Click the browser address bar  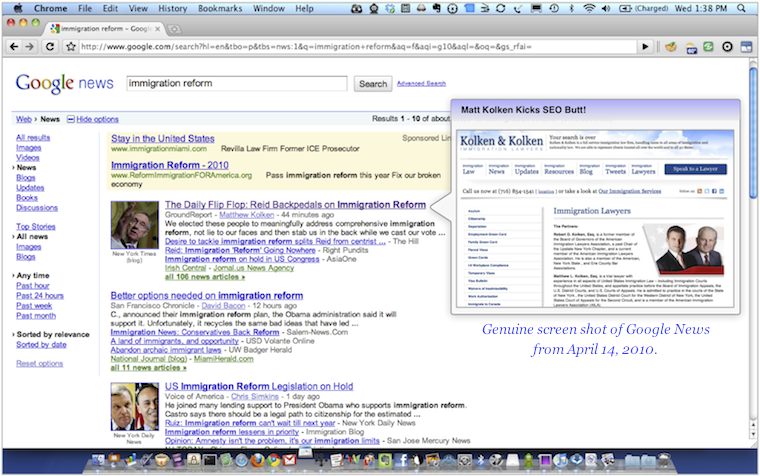358,47
